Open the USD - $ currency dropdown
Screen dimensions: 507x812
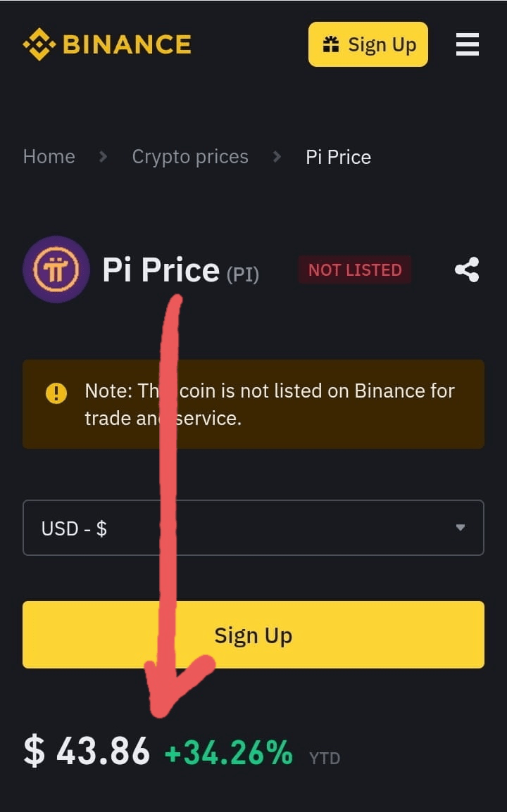tap(239, 528)
